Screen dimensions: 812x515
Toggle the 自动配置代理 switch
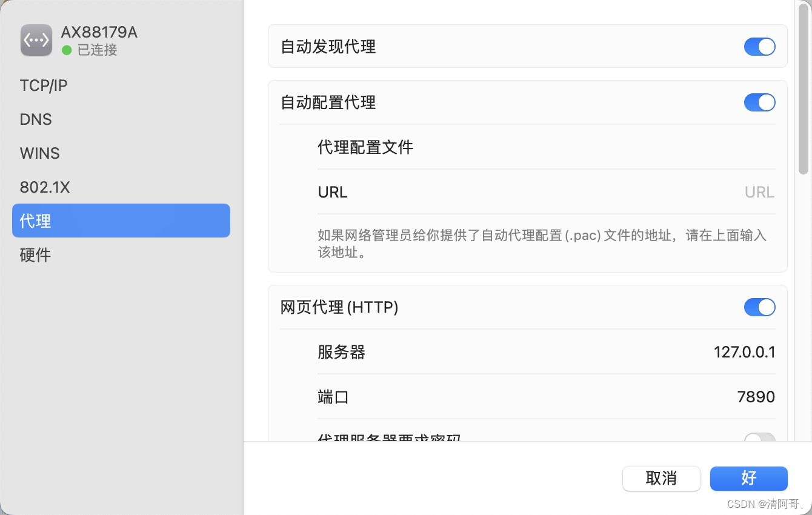pyautogui.click(x=760, y=102)
